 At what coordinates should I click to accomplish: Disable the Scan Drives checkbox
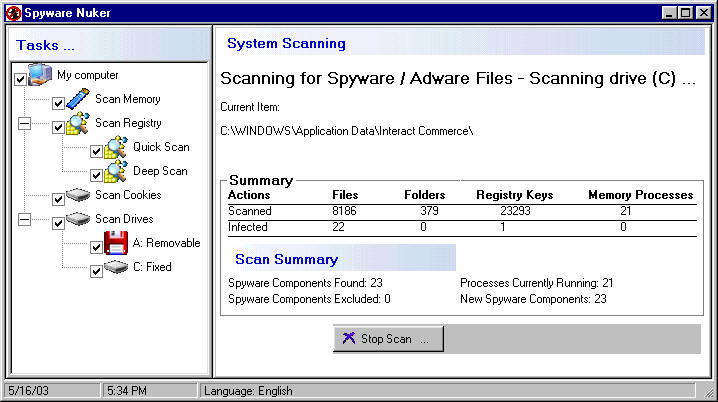coord(58,223)
